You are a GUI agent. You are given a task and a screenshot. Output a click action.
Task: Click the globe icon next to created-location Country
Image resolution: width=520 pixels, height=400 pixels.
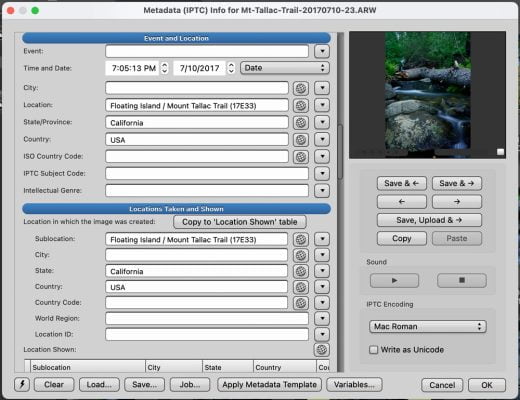click(301, 287)
